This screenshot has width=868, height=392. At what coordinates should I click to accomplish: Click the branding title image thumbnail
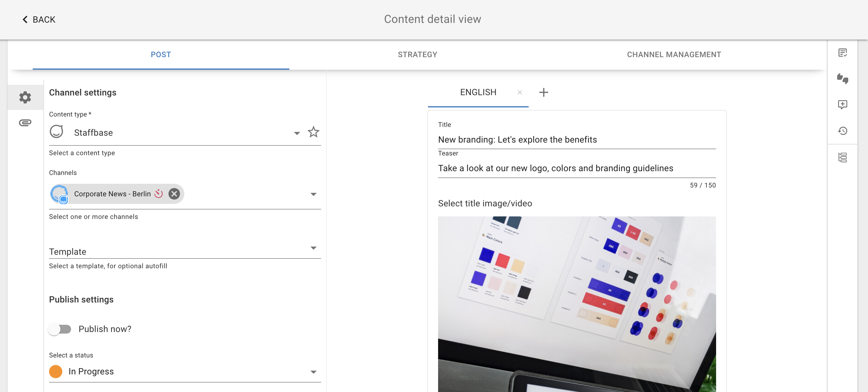pyautogui.click(x=577, y=304)
